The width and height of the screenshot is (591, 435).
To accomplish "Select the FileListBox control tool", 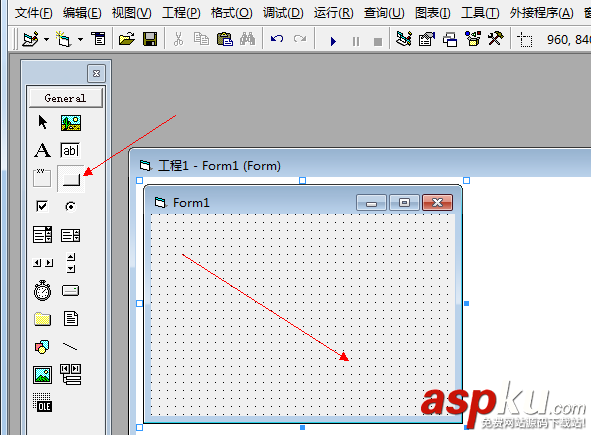I will [x=71, y=319].
